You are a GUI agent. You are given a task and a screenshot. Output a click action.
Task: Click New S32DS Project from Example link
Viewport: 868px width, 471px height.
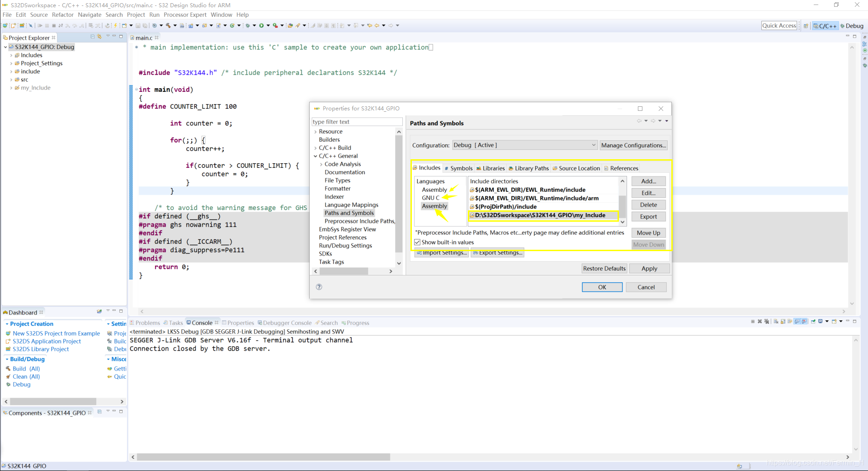coord(56,333)
